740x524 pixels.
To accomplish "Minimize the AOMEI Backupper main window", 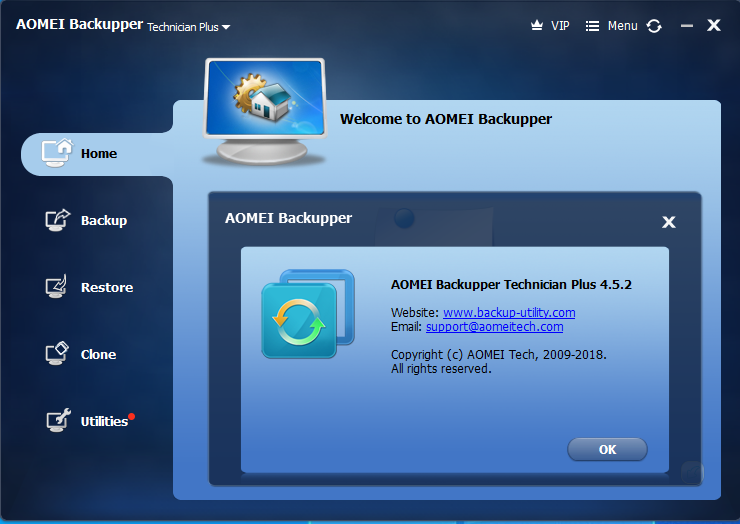I will [687, 26].
